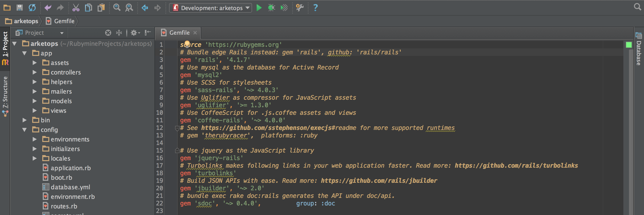Open help with the question mark icon
Screen dimensions: 644x215
(x=315, y=8)
